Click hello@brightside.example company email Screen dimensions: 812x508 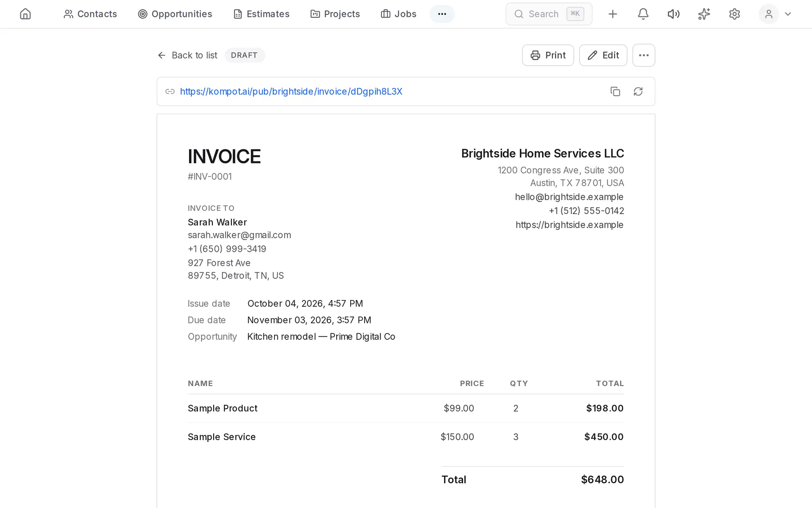coord(569,197)
